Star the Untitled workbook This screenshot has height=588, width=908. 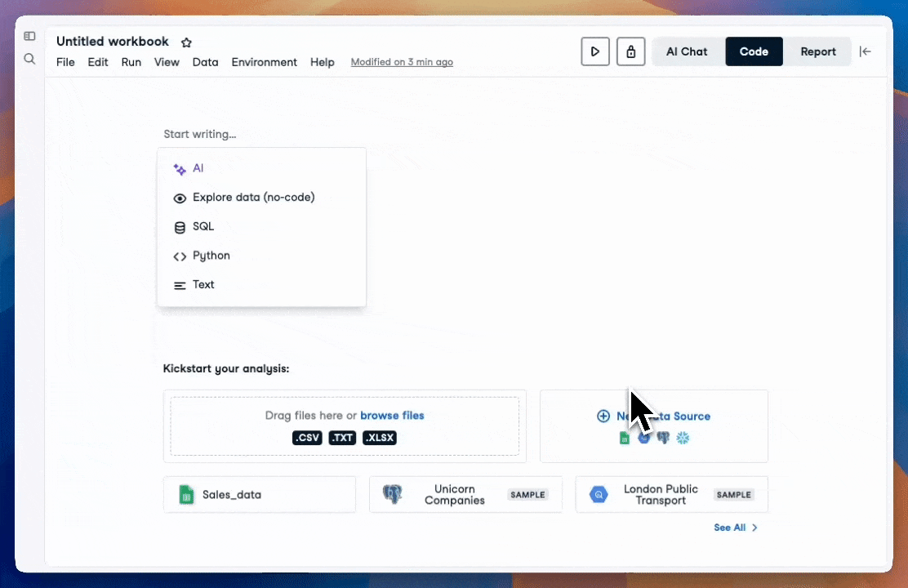pyautogui.click(x=186, y=42)
